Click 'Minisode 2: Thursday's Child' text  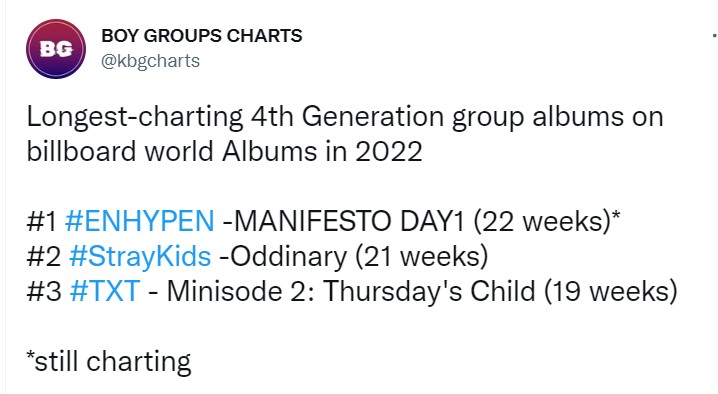coord(350,291)
